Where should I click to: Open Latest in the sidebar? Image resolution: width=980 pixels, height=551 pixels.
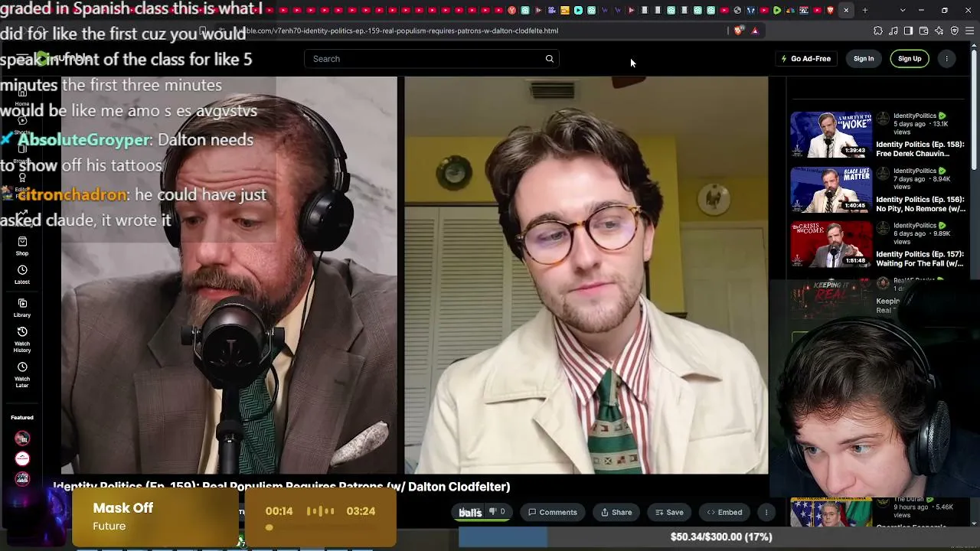[22, 275]
